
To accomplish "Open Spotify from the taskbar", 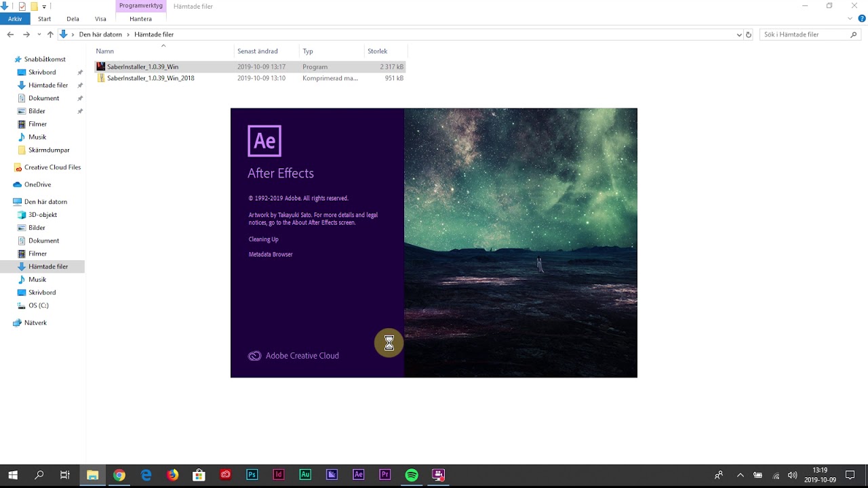I will pyautogui.click(x=412, y=475).
